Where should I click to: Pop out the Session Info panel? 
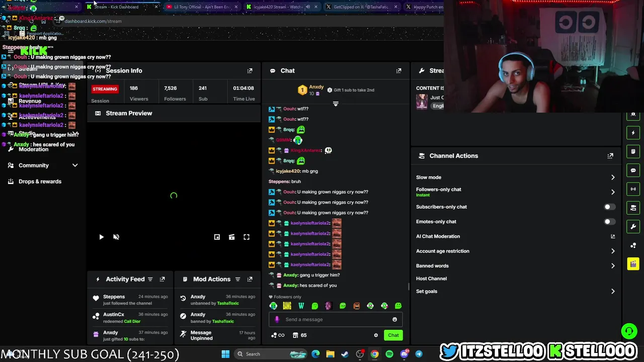250,71
